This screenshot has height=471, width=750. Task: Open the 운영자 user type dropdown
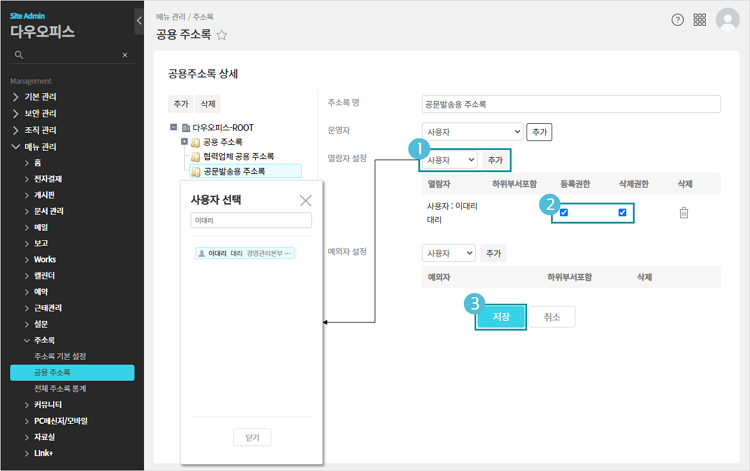click(x=473, y=131)
